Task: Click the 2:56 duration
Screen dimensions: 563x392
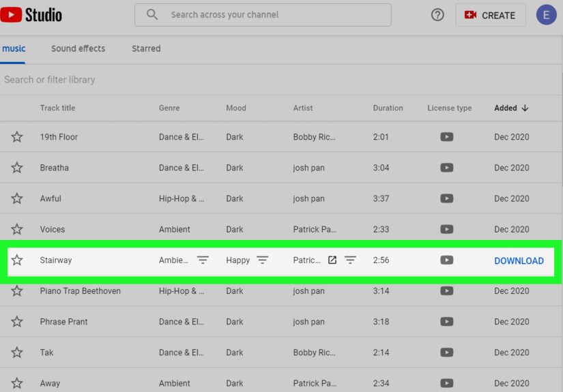Action: [x=381, y=260]
